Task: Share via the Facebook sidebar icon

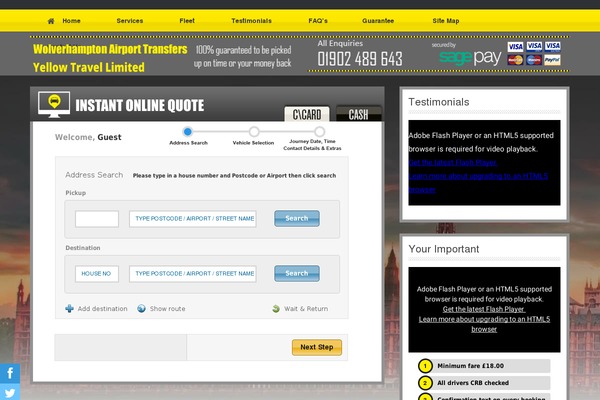Action: point(10,372)
